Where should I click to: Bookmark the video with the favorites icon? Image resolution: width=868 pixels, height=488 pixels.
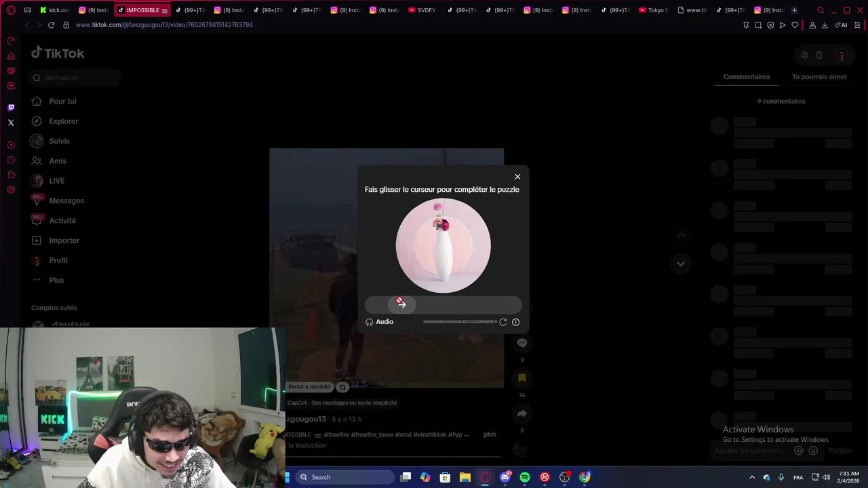click(x=522, y=378)
